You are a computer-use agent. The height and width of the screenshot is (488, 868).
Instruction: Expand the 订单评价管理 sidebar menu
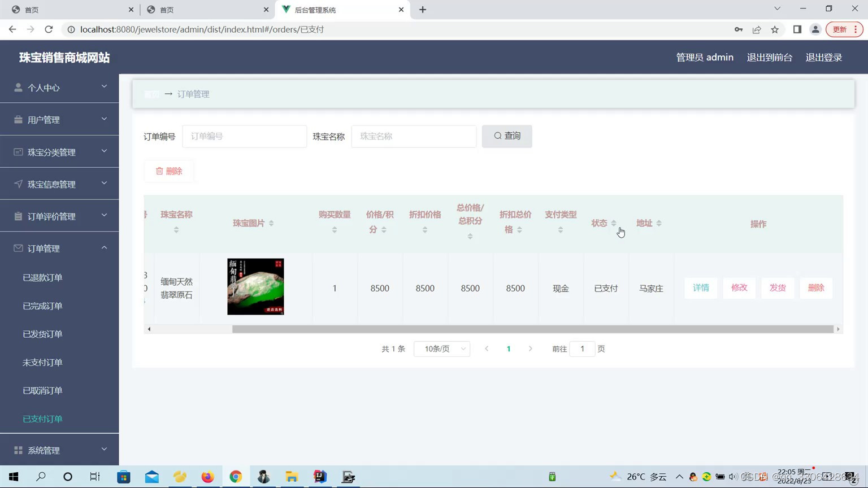(59, 216)
